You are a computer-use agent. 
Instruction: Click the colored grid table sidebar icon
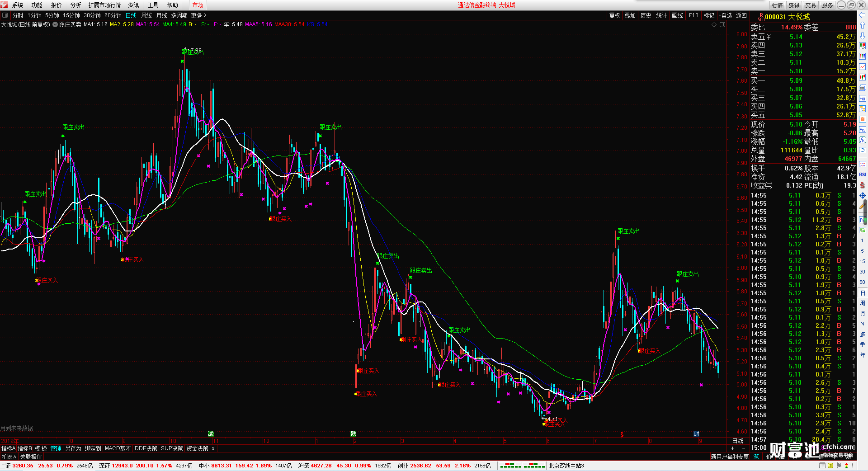(863, 57)
